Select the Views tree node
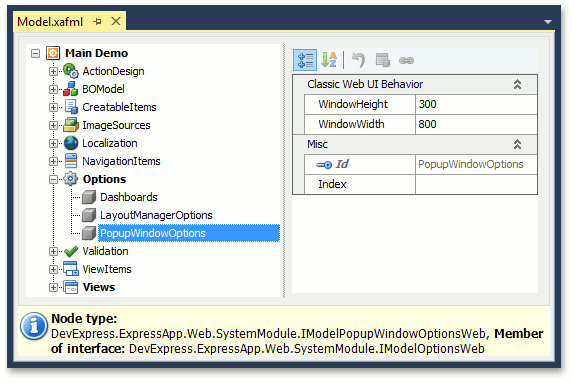This screenshot has height=383, width=574. (x=98, y=287)
